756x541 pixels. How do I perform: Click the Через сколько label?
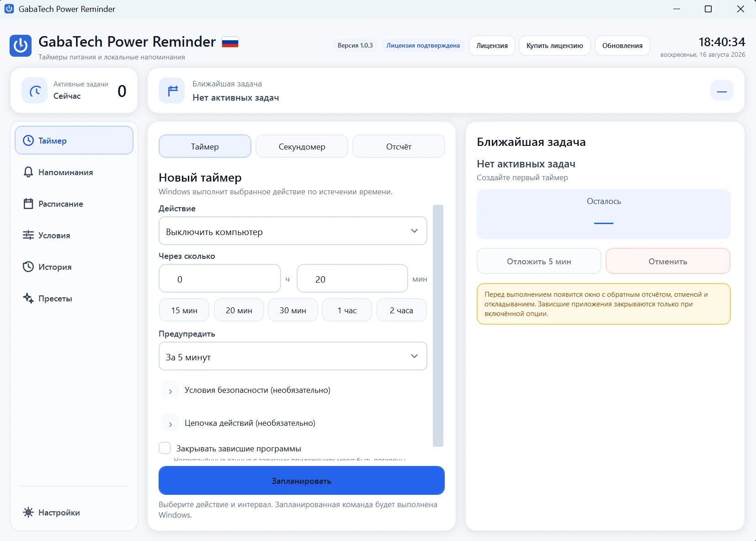(187, 256)
